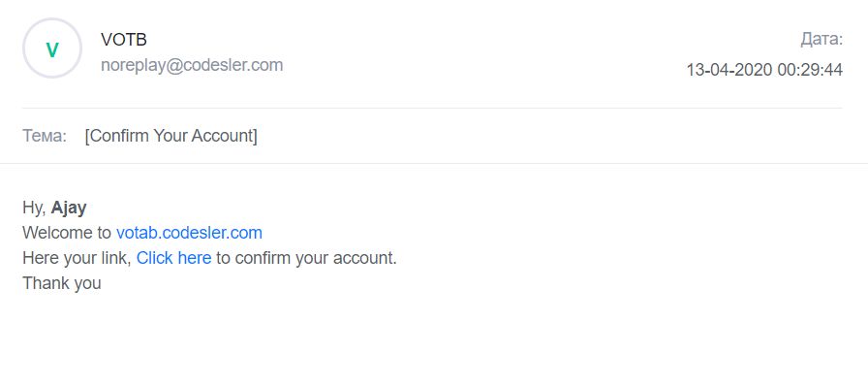Click the Hy, greeting text

[34, 208]
